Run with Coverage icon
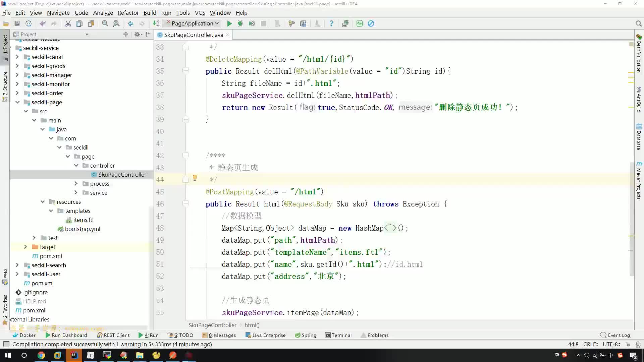 coord(252,23)
